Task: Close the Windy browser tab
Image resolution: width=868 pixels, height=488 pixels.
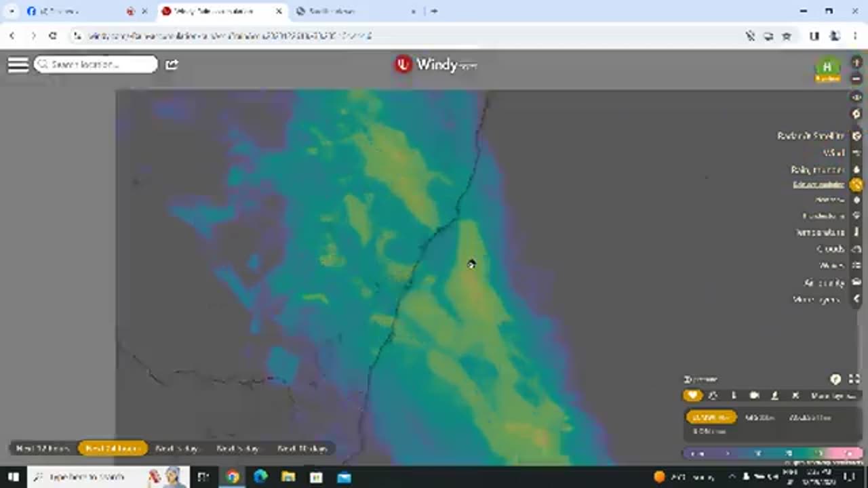Action: (x=279, y=12)
